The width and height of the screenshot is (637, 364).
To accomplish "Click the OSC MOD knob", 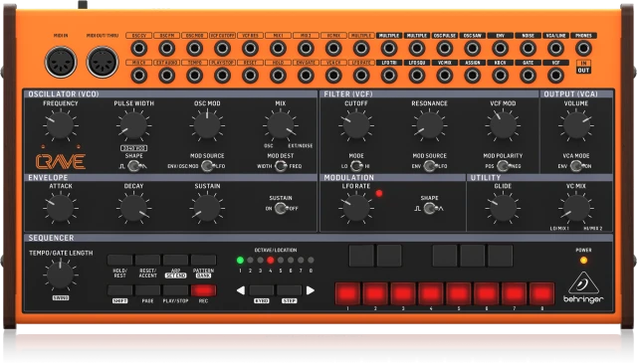I will [x=207, y=125].
